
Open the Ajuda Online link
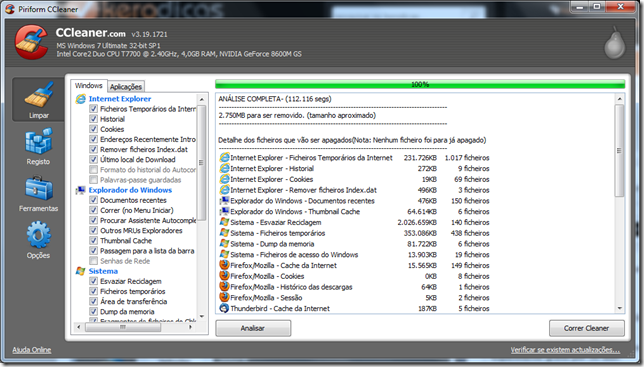32,350
